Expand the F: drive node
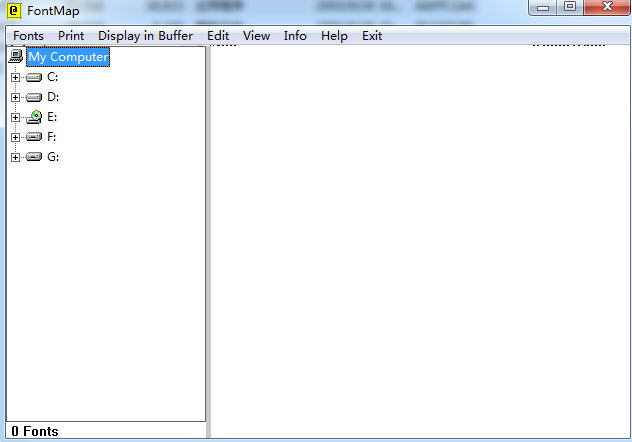The width and height of the screenshot is (632, 442). (x=15, y=137)
